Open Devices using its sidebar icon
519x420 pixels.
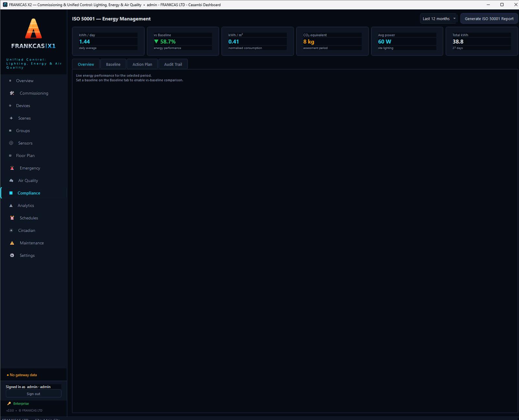[x=10, y=106]
